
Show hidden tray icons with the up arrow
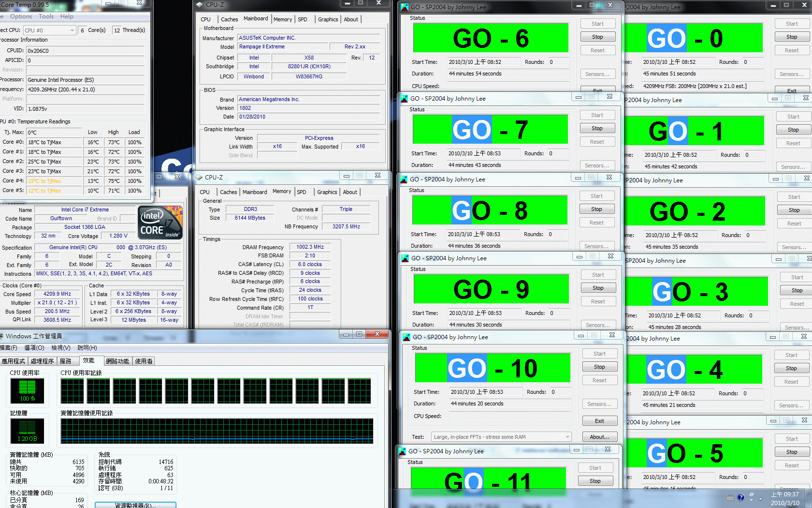pyautogui.click(x=760, y=498)
